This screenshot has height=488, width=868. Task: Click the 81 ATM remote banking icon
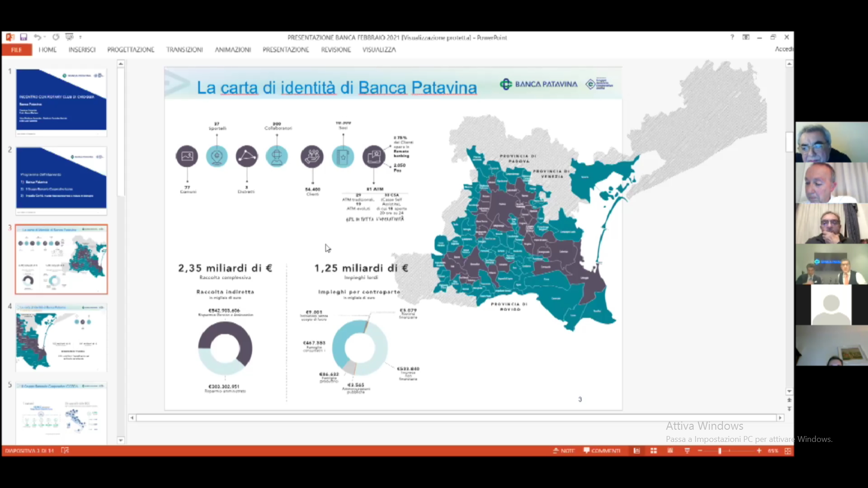tap(374, 156)
